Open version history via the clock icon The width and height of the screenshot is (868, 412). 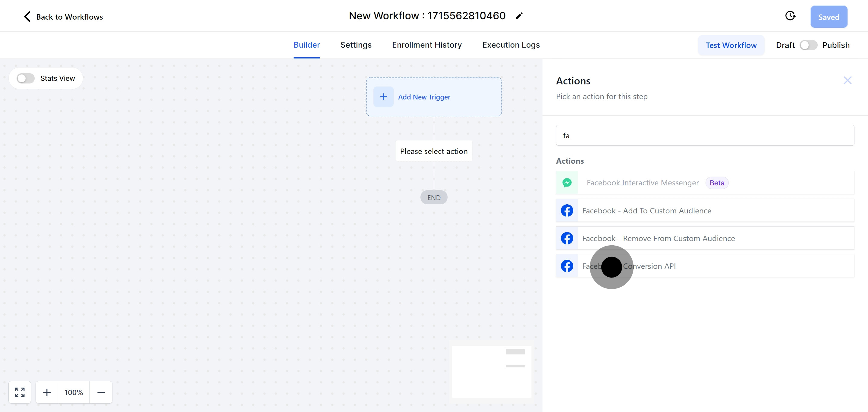[x=791, y=15]
